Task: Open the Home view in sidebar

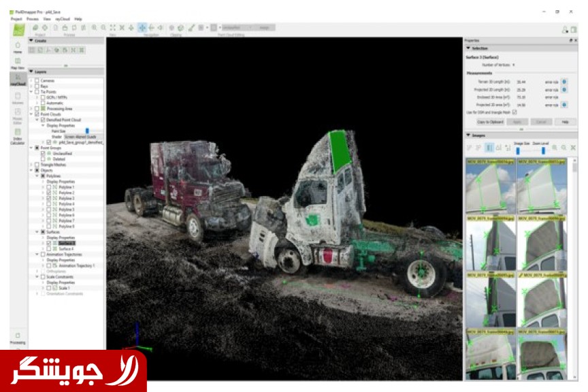Action: pos(17,47)
